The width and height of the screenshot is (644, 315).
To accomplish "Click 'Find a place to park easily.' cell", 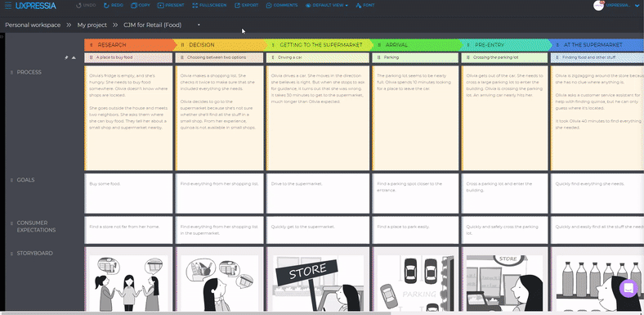I will click(x=415, y=230).
